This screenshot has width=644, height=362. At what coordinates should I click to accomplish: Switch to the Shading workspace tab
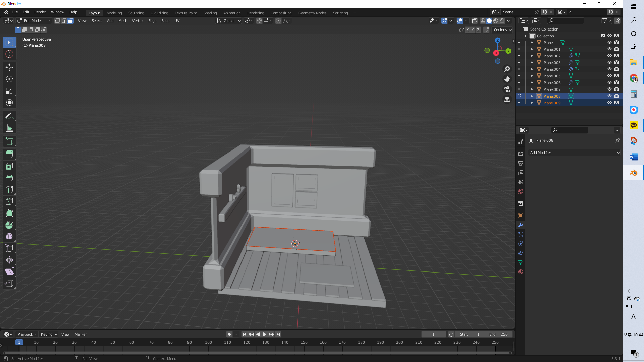(x=210, y=13)
